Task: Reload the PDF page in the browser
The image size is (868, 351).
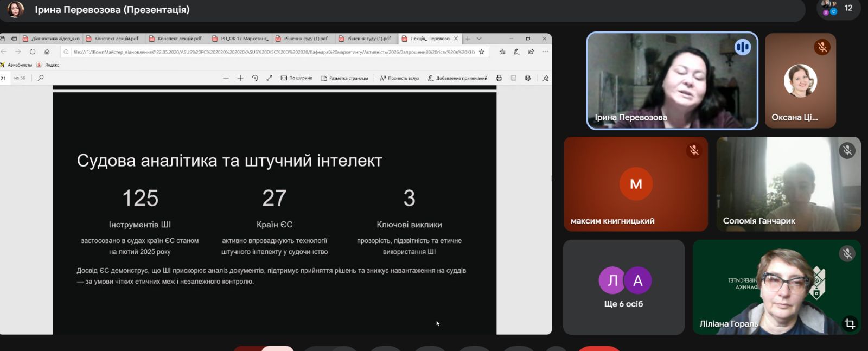Action: (x=33, y=52)
